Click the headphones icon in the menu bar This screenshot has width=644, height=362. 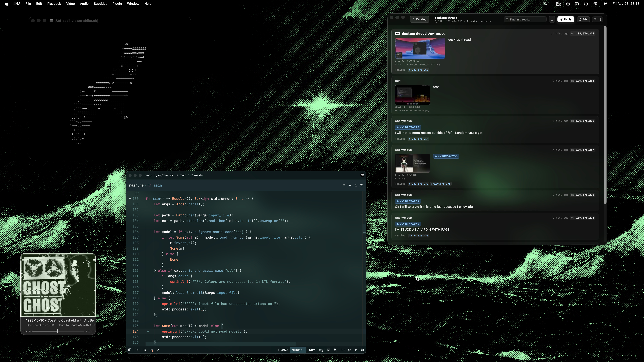(x=586, y=4)
